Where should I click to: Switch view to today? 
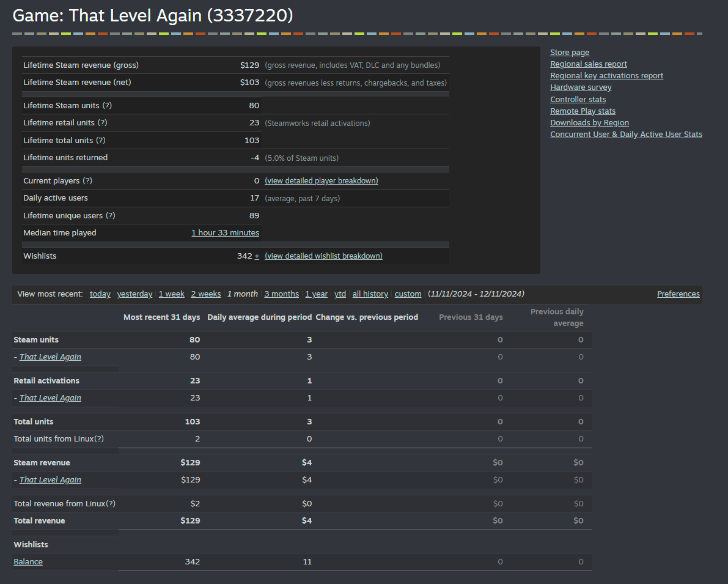pos(100,294)
